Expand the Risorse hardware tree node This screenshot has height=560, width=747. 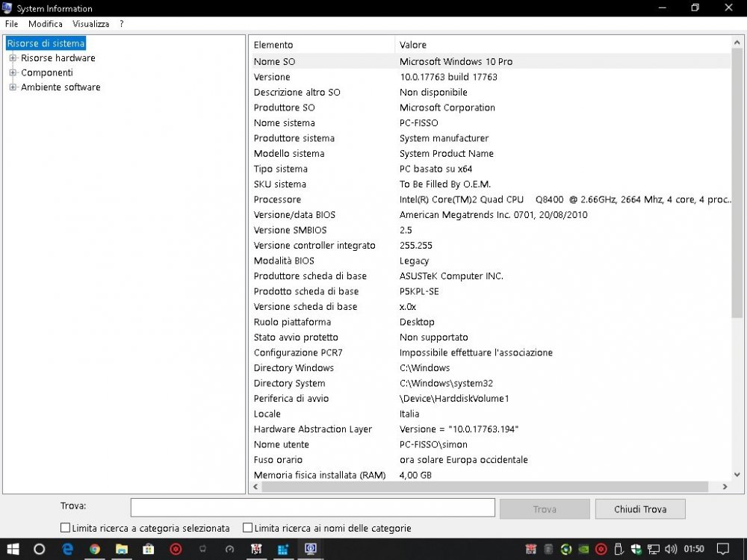tap(13, 58)
